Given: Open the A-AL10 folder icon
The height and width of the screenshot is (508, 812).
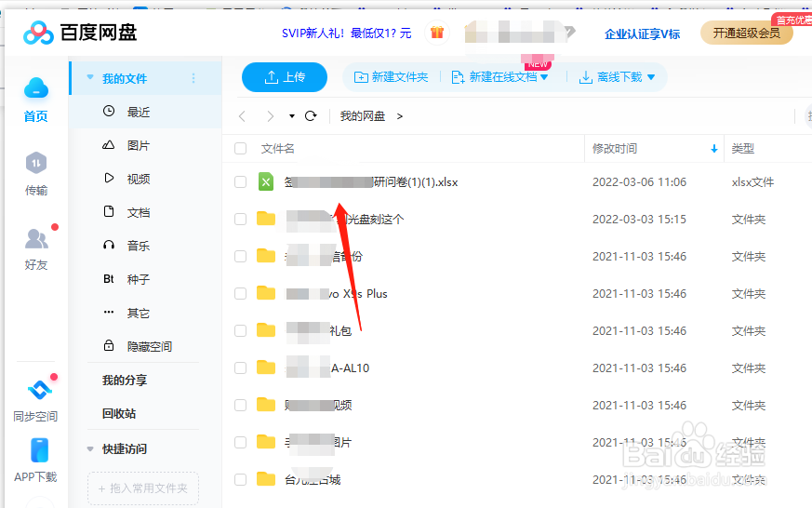Looking at the screenshot, I should [x=266, y=368].
